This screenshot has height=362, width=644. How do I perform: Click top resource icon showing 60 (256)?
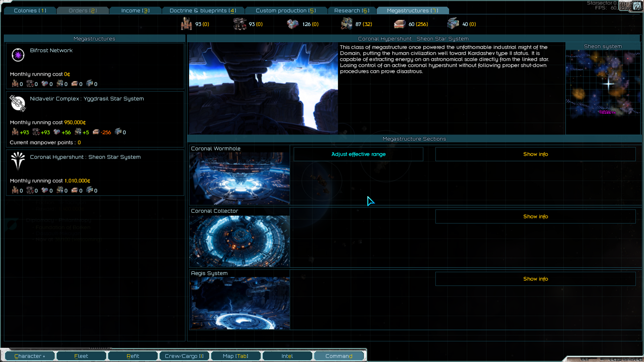point(399,24)
